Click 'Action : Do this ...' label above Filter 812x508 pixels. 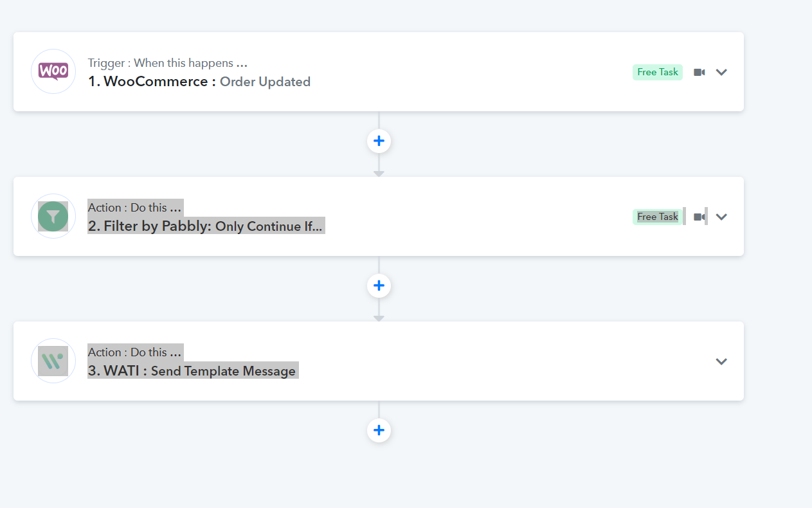[x=135, y=208]
